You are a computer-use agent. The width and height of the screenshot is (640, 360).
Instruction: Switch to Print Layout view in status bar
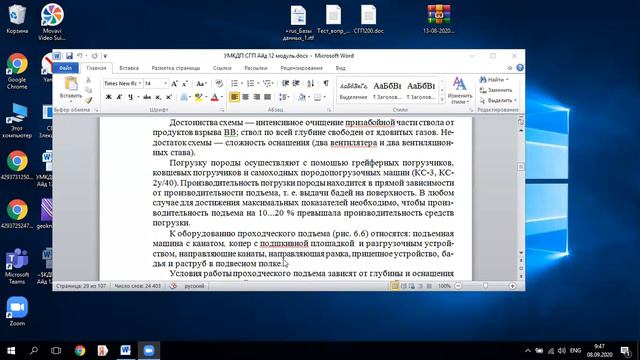pyautogui.click(x=395, y=286)
